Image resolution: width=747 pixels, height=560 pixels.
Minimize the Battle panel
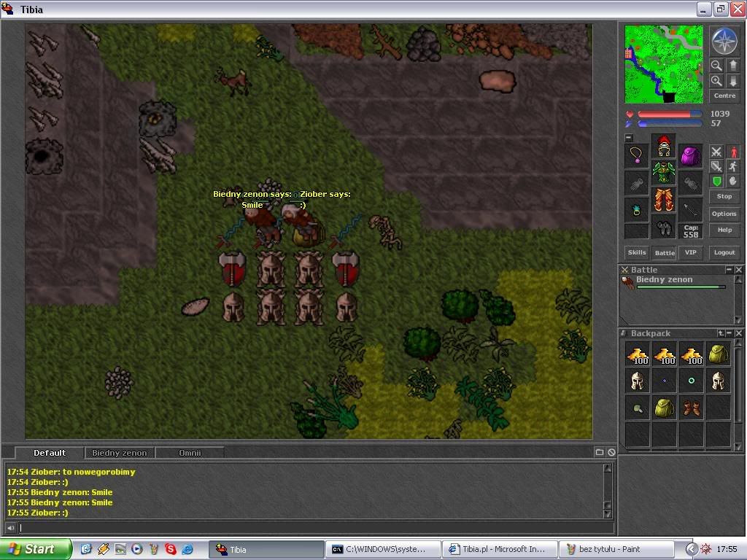[x=729, y=270]
